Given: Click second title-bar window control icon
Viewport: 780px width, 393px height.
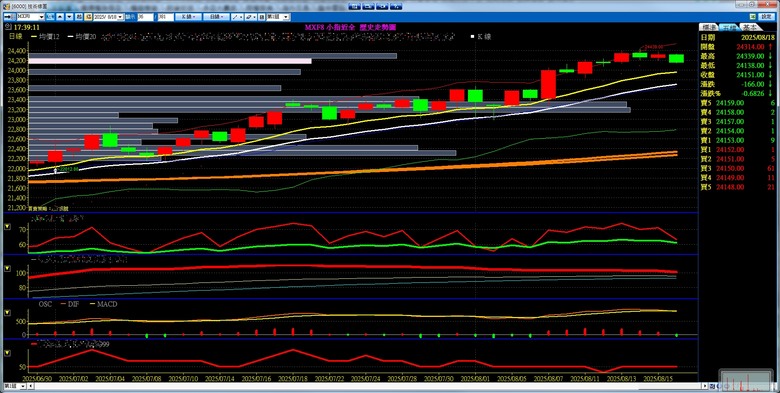Looking at the screenshot, I should pos(369,6).
